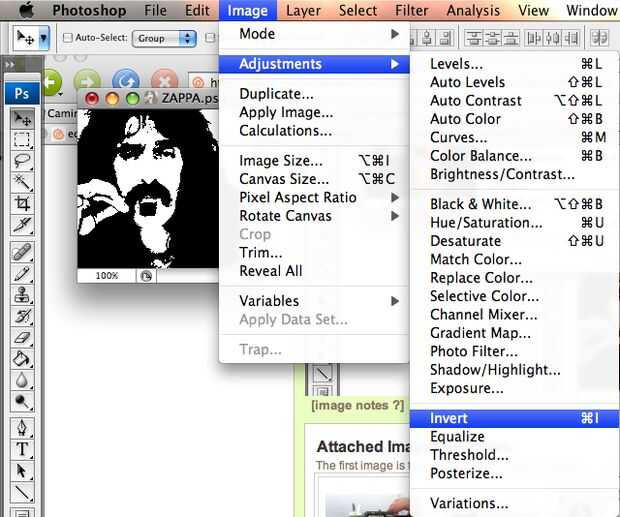Viewport: 620px width, 517px height.
Task: Select the Healing Brush tool
Action: [x=22, y=252]
